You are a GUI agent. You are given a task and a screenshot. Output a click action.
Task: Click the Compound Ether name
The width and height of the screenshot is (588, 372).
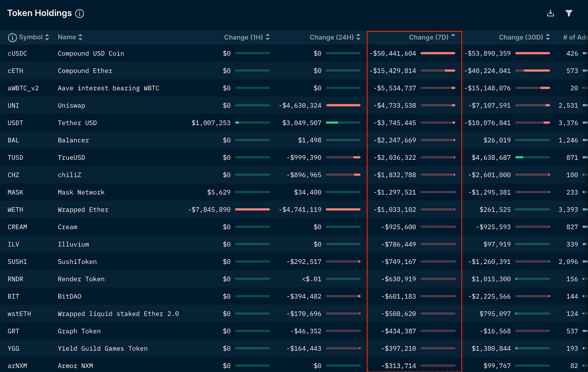85,71
